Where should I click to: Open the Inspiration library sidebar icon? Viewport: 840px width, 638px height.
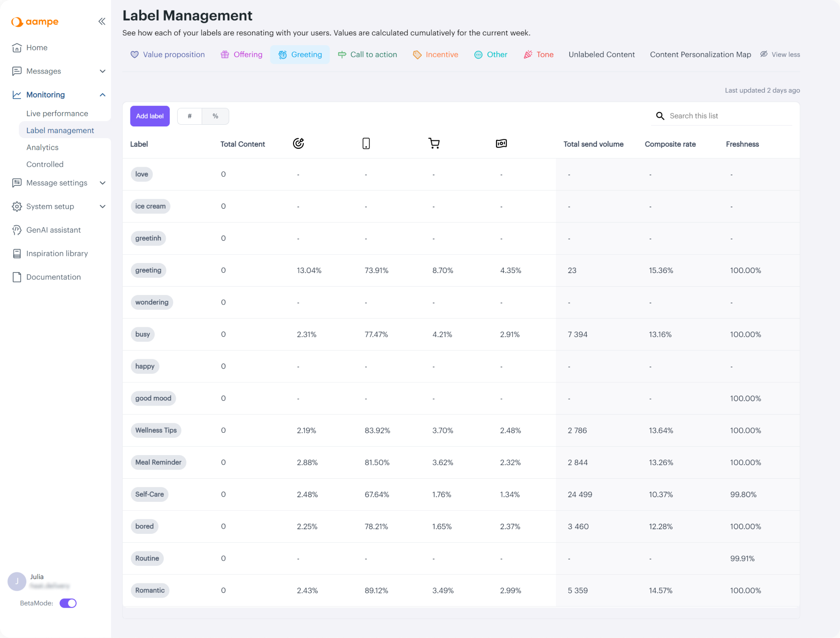pos(17,253)
